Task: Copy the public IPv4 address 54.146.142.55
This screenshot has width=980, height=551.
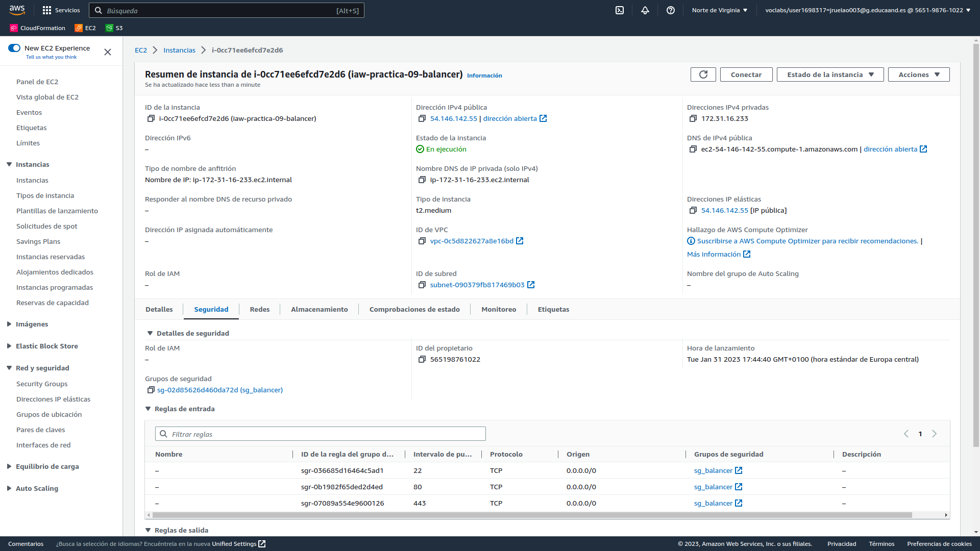Action: point(422,118)
